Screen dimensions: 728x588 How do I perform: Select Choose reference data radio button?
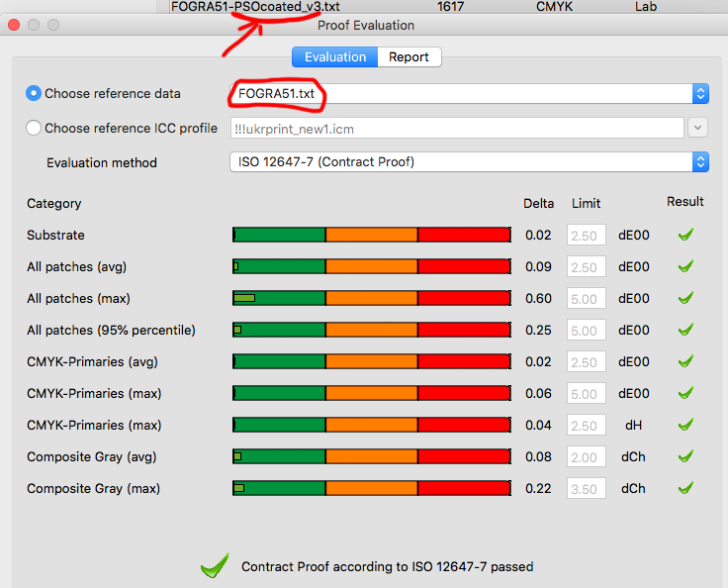coord(34,93)
